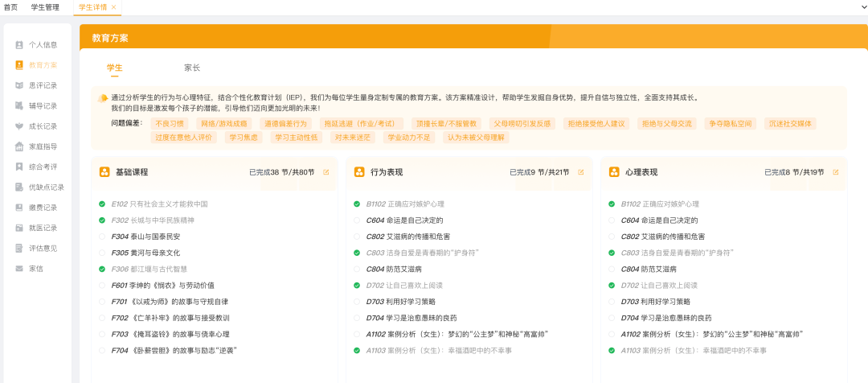Viewport: 868px width, 383px height.
Task: Select the 学生详情 tab
Action: coord(93,7)
